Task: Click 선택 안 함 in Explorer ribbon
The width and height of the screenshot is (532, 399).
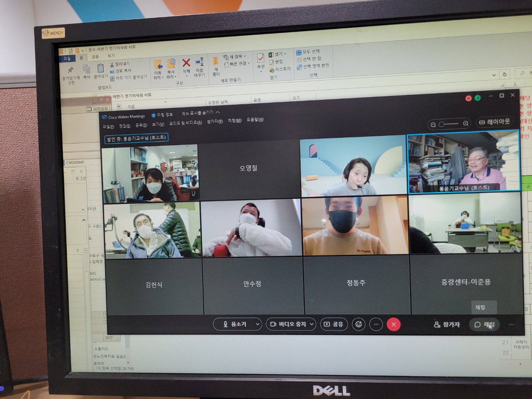Action: point(309,59)
